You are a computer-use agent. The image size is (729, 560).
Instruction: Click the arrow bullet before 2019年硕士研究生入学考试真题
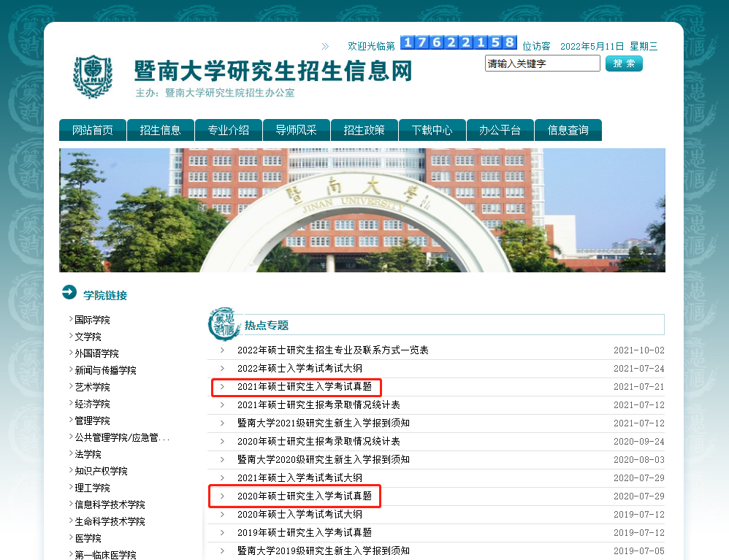pos(222,532)
